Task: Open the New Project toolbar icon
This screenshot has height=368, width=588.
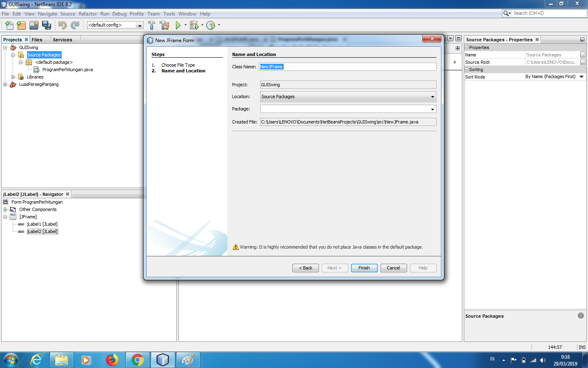Action: click(21, 25)
